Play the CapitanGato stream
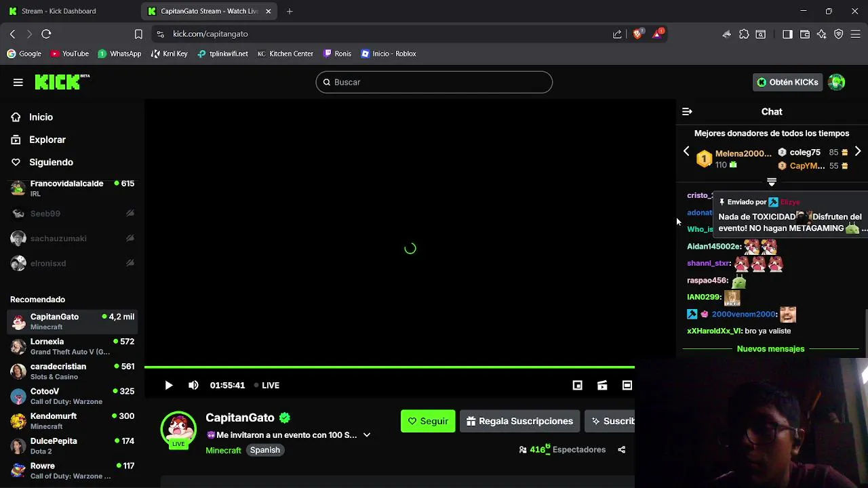 coord(169,385)
